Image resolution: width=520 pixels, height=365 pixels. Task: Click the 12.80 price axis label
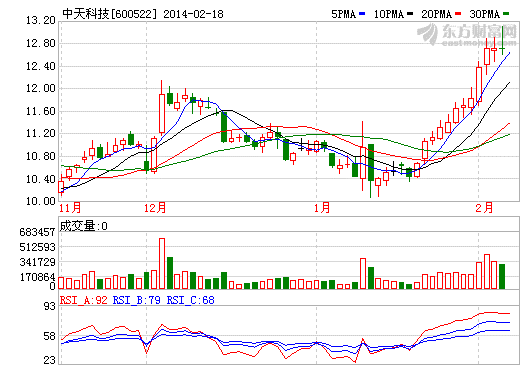point(41,43)
